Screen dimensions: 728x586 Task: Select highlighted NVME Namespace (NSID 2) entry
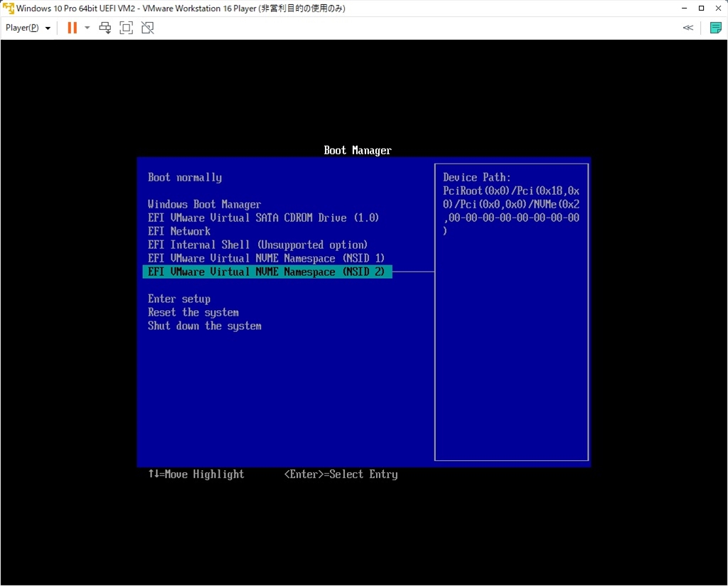(x=267, y=272)
